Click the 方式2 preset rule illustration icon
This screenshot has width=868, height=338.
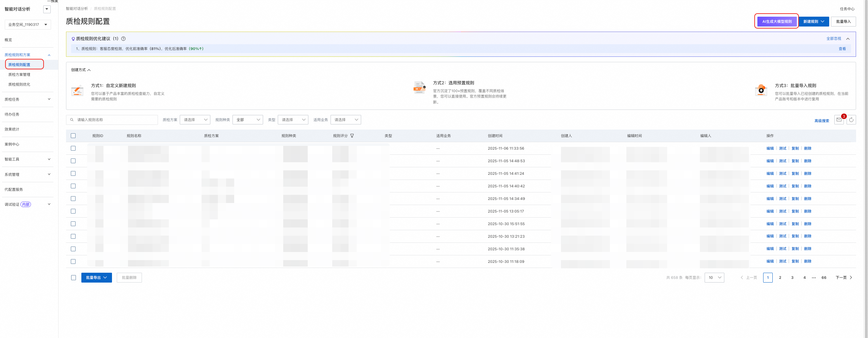[x=419, y=88]
